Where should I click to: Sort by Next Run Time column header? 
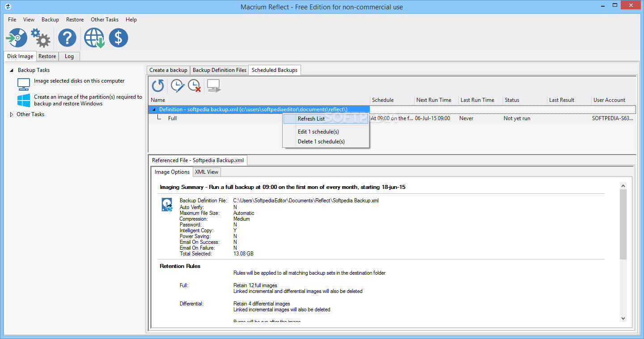(x=436, y=100)
